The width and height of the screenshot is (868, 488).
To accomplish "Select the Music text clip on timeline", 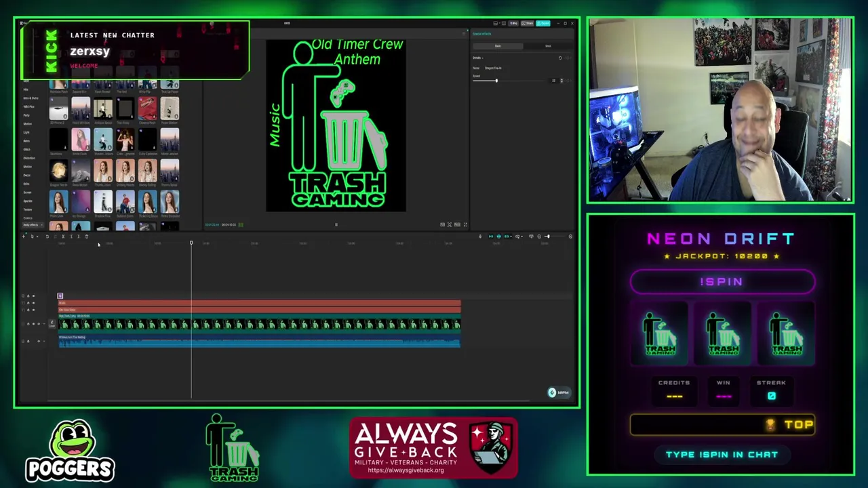I will 259,303.
